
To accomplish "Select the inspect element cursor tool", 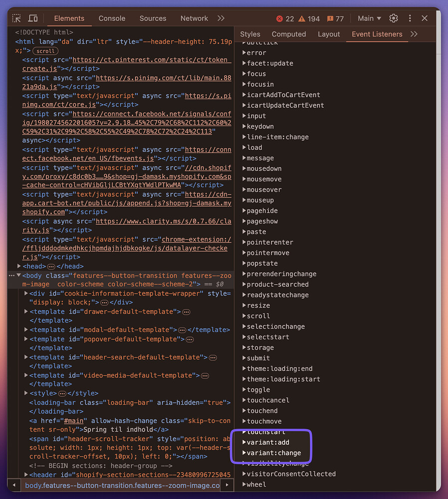I will click(16, 18).
